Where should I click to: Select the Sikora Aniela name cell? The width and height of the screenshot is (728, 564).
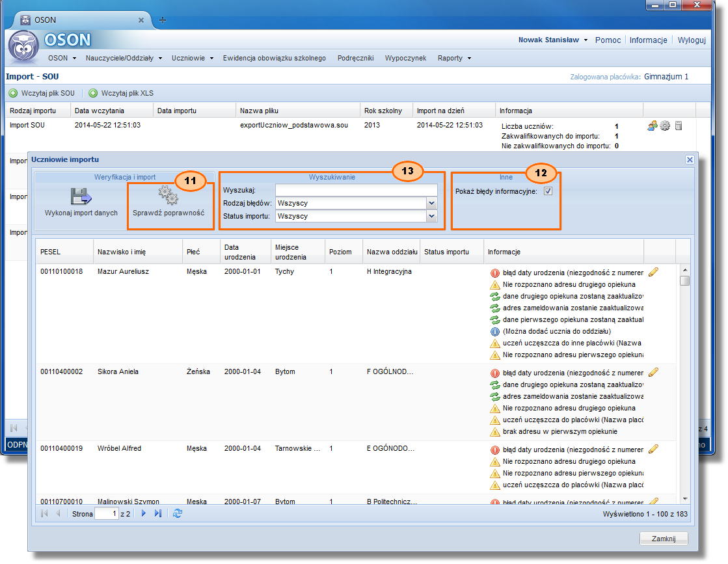coord(118,372)
